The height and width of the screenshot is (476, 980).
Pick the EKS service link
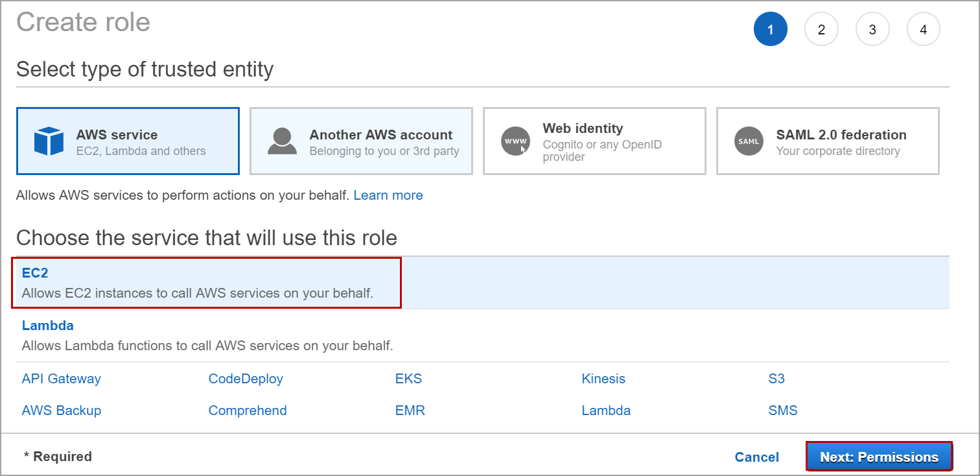(x=408, y=379)
